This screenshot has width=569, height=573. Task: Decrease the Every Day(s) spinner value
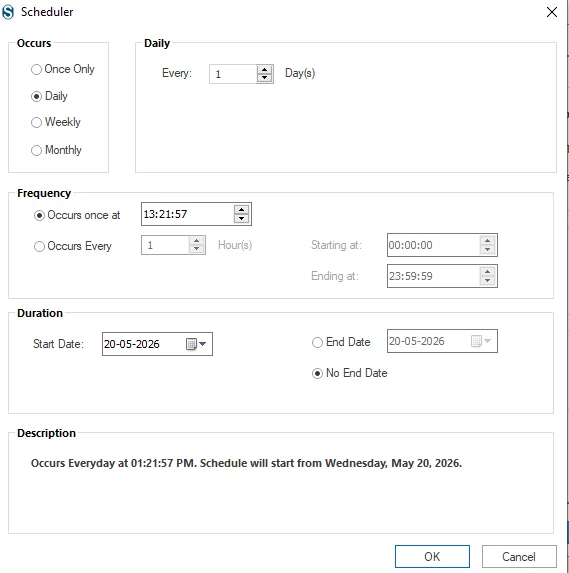click(x=265, y=78)
